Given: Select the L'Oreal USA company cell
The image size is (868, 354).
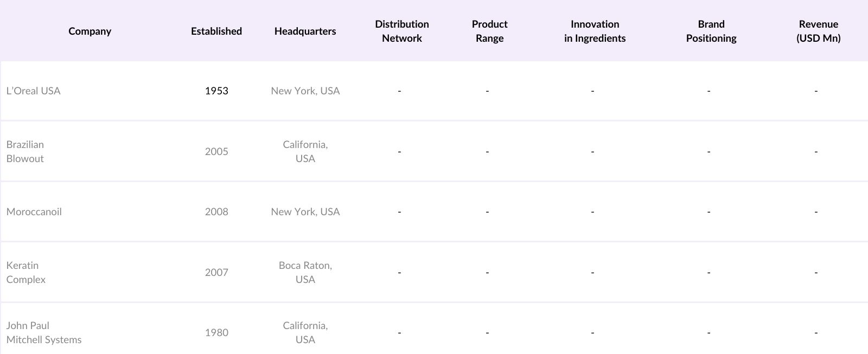Looking at the screenshot, I should (x=34, y=91).
